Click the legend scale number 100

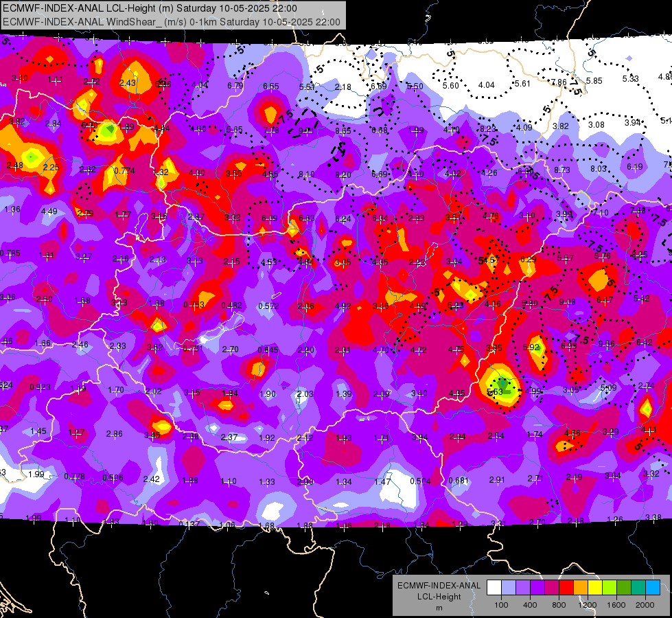pos(501,605)
